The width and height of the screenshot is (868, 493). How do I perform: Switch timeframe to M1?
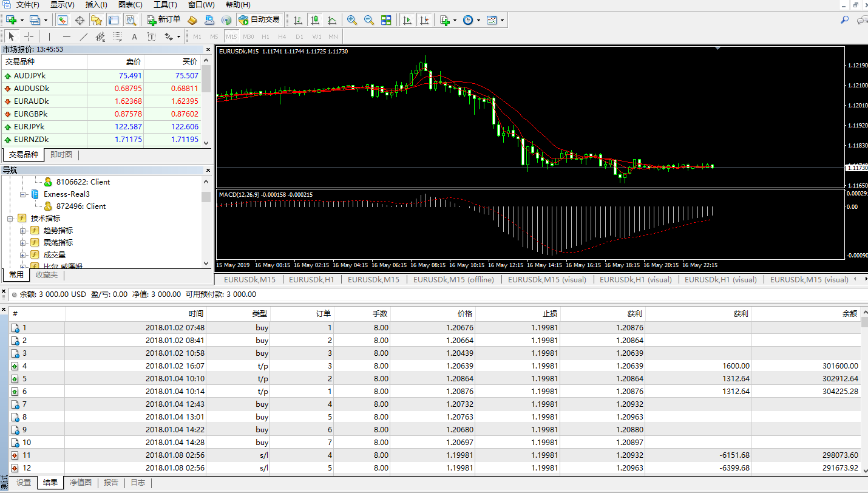(x=197, y=36)
